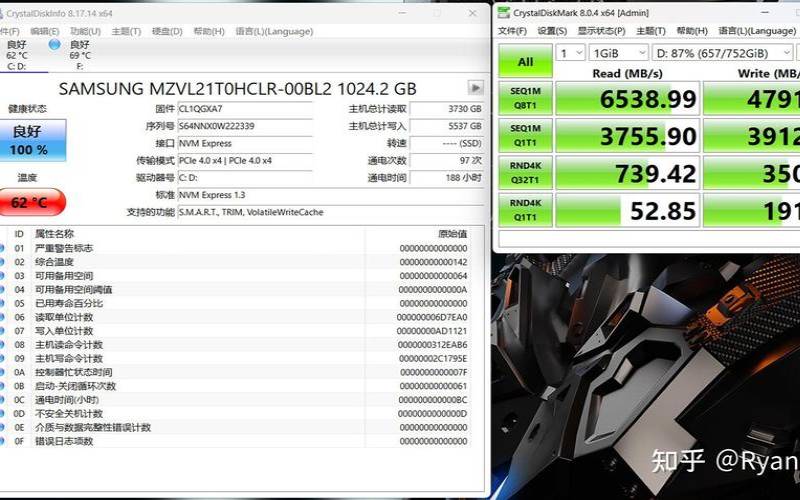
Task: Open 设置(S) menu in CrystalDiskMark
Action: (x=552, y=31)
